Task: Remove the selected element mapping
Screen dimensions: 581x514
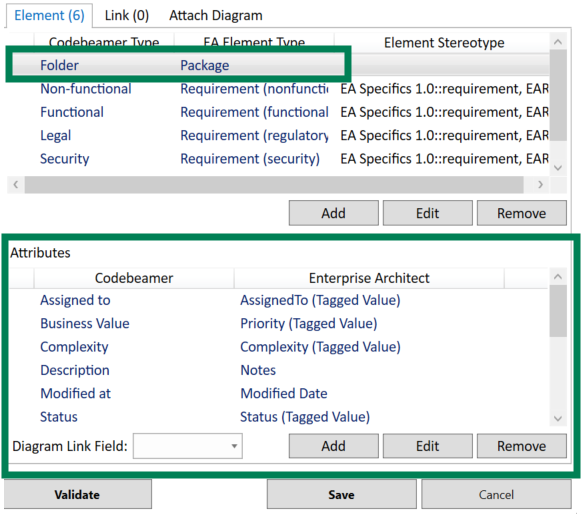Action: [x=522, y=213]
